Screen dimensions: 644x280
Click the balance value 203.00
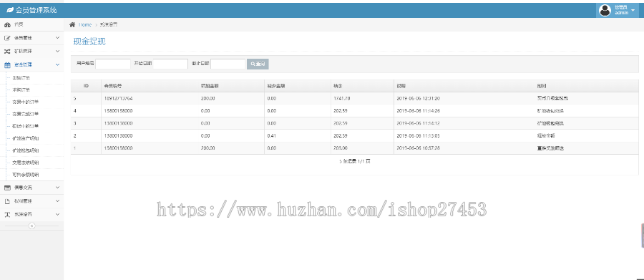coord(341,148)
